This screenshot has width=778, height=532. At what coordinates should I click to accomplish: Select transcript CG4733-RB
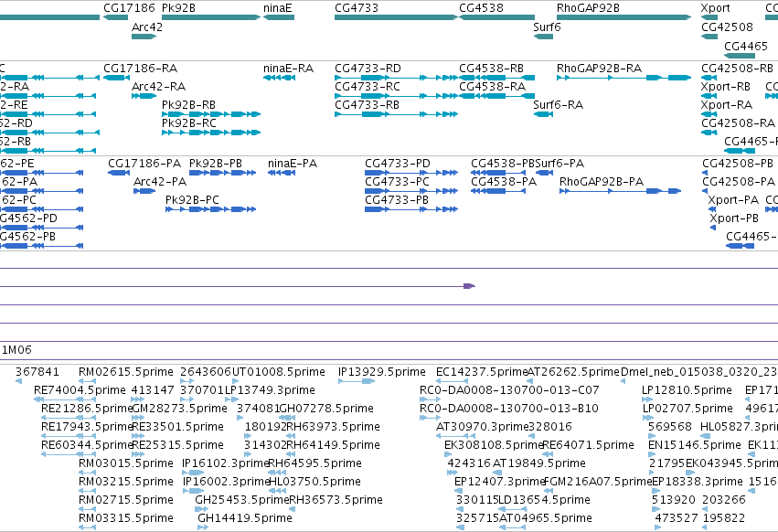pos(368,105)
